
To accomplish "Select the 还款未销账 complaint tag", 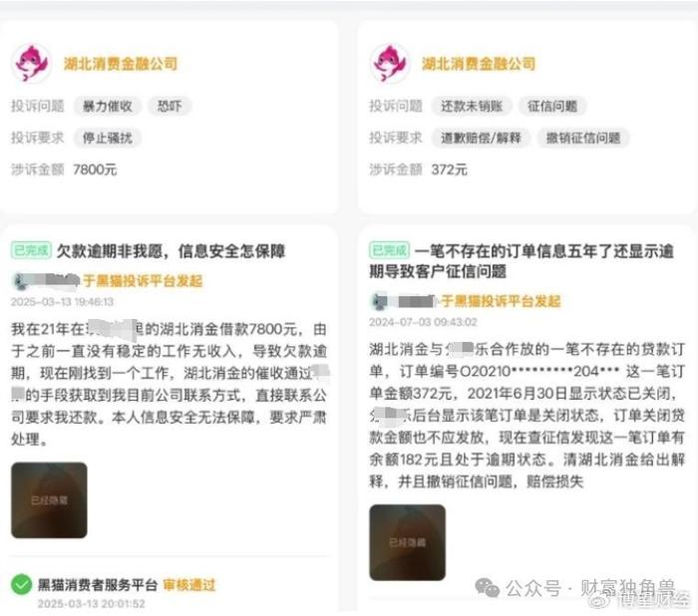I will (x=472, y=106).
